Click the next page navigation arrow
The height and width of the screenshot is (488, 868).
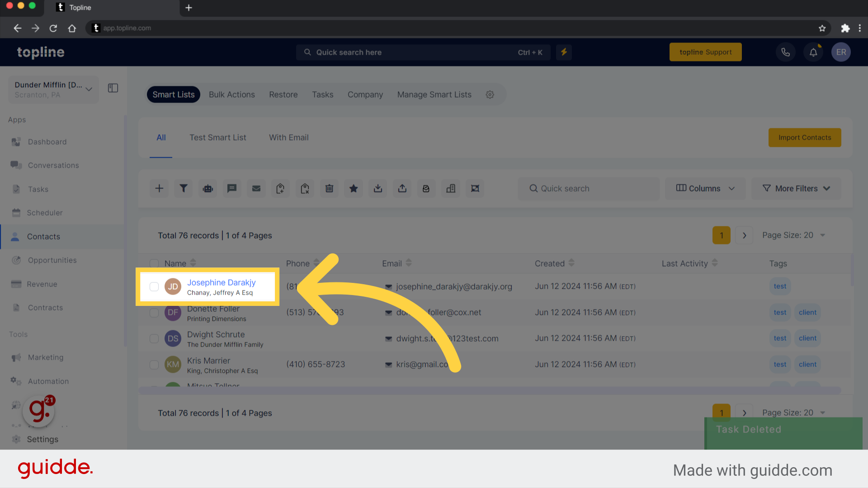coord(744,235)
